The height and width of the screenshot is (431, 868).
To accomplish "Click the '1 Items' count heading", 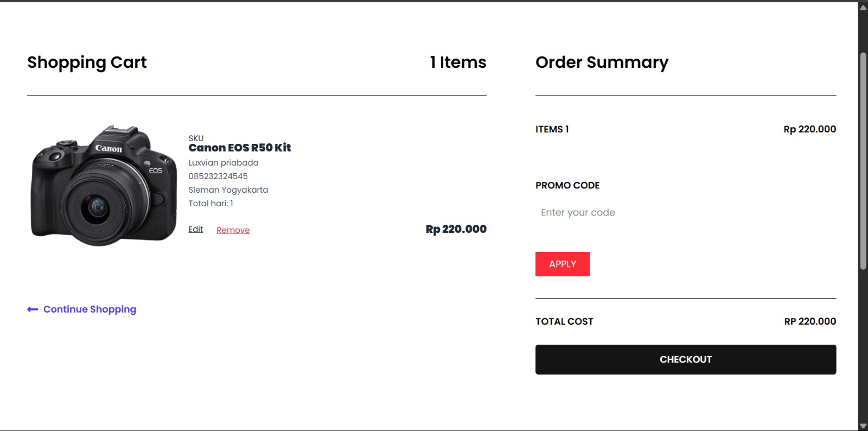I will click(458, 62).
